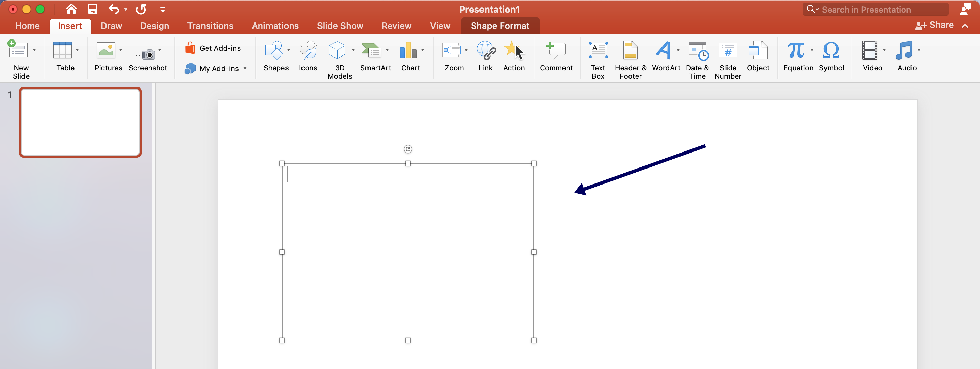The height and width of the screenshot is (369, 980).
Task: Undo the last action
Action: coord(114,9)
